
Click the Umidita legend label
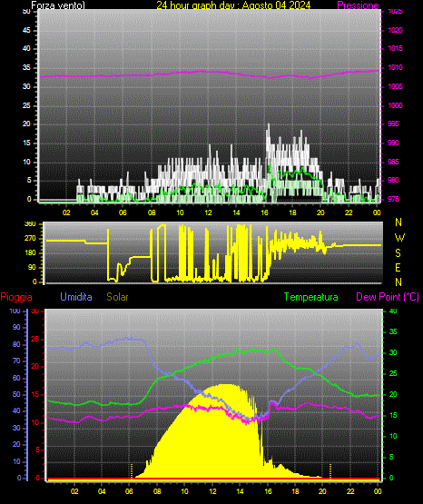[x=76, y=297]
